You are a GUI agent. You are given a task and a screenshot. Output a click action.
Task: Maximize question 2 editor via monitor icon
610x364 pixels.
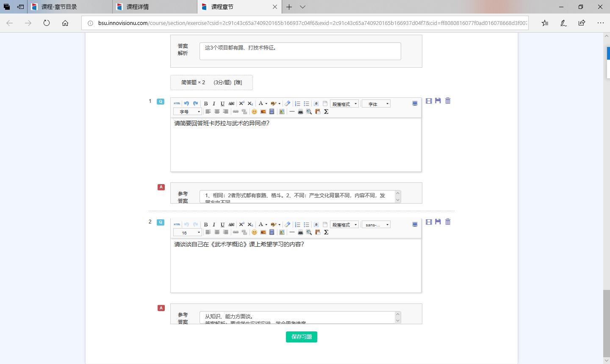[x=415, y=224]
